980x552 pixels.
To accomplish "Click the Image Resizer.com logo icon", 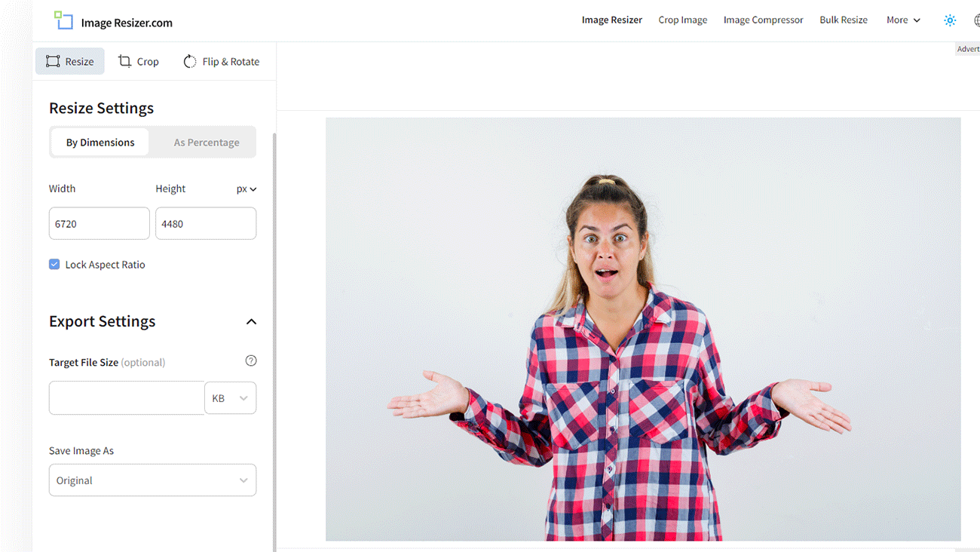I will (63, 20).
